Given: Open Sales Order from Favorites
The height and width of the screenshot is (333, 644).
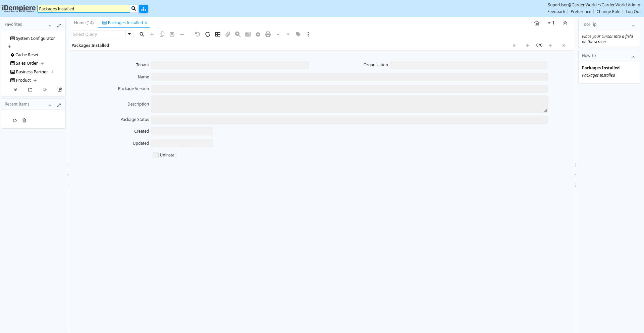Looking at the screenshot, I should coord(27,63).
